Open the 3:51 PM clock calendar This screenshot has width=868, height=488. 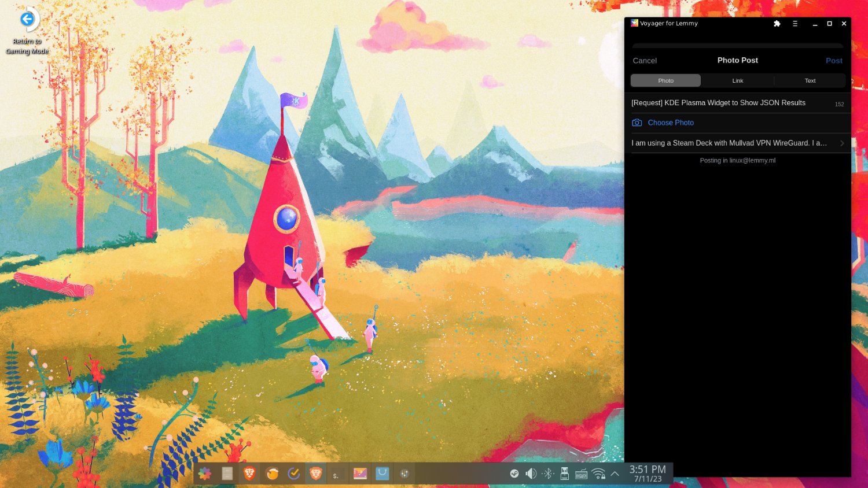click(x=648, y=474)
